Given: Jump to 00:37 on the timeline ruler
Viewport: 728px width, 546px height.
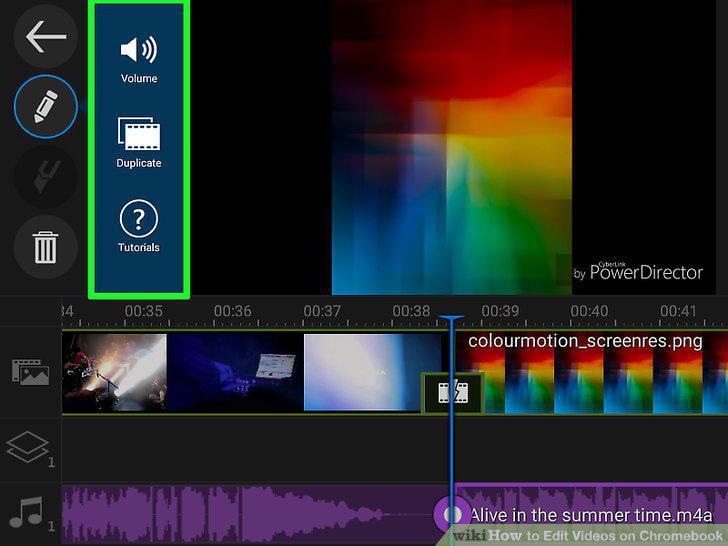Looking at the screenshot, I should [322, 311].
